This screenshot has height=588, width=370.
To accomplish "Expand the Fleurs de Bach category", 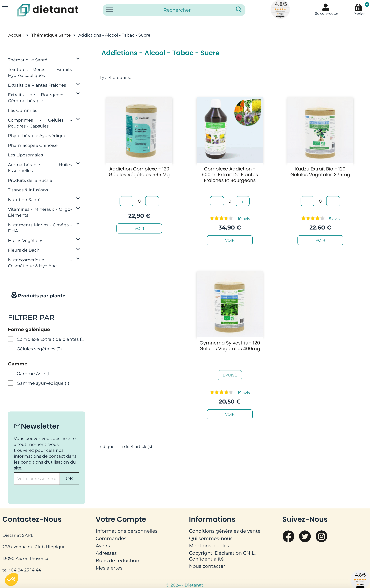I will 78,249.
